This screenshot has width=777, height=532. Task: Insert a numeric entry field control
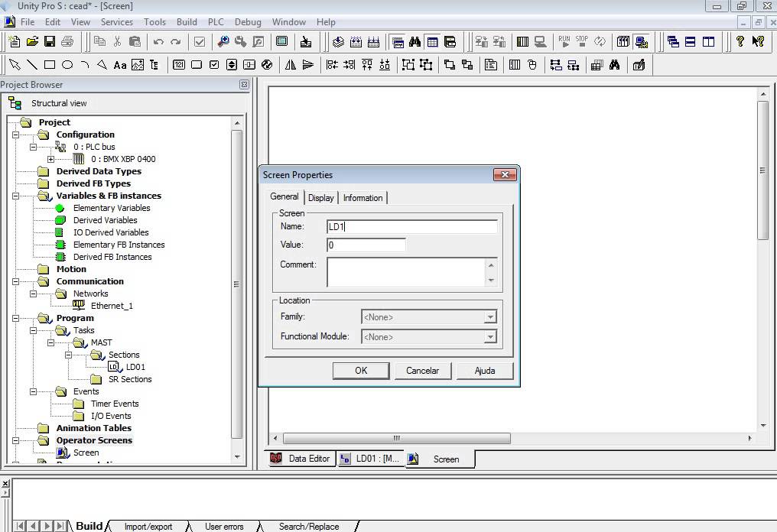pyautogui.click(x=179, y=65)
